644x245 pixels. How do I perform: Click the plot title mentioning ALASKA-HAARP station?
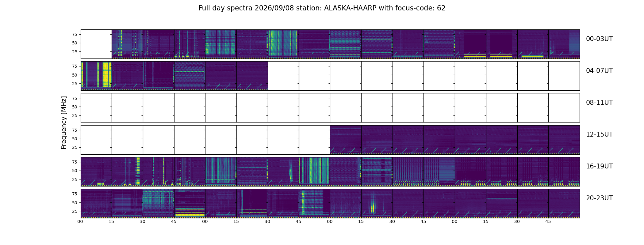pos(322,8)
